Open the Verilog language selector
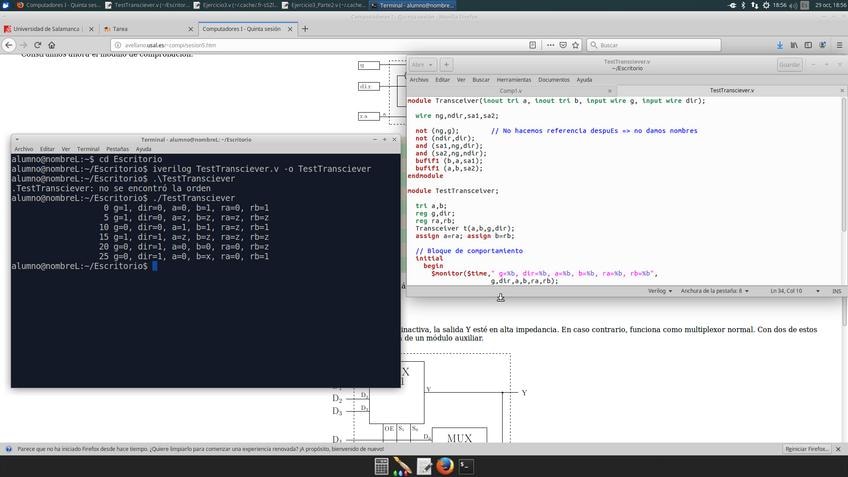 [659, 291]
